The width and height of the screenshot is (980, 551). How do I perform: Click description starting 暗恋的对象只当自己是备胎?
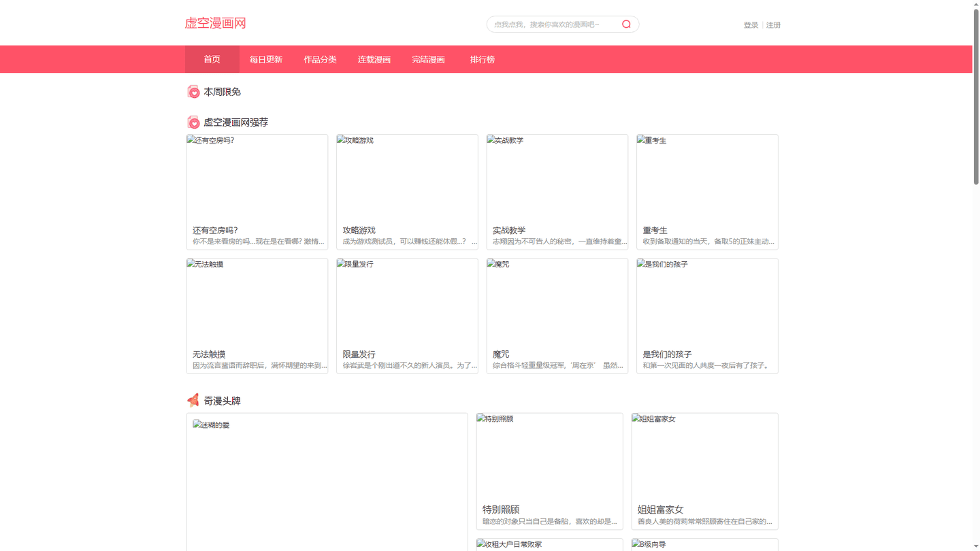(x=550, y=522)
